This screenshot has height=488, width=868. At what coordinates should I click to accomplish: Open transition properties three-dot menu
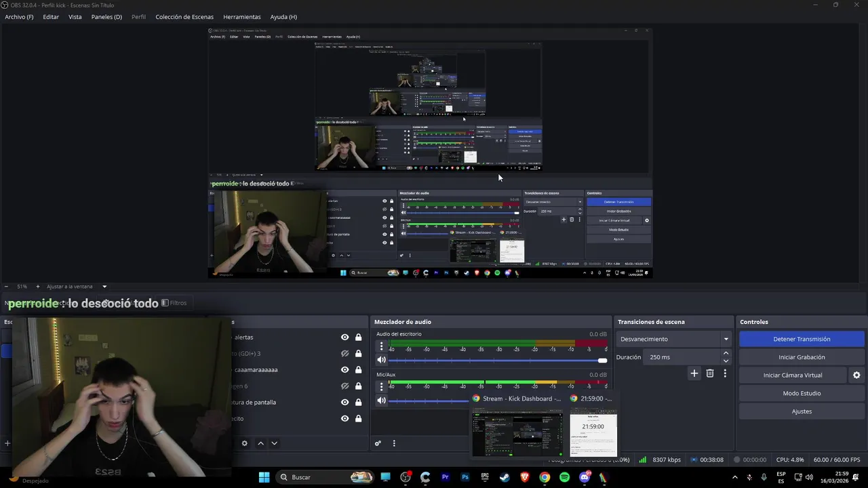click(725, 373)
